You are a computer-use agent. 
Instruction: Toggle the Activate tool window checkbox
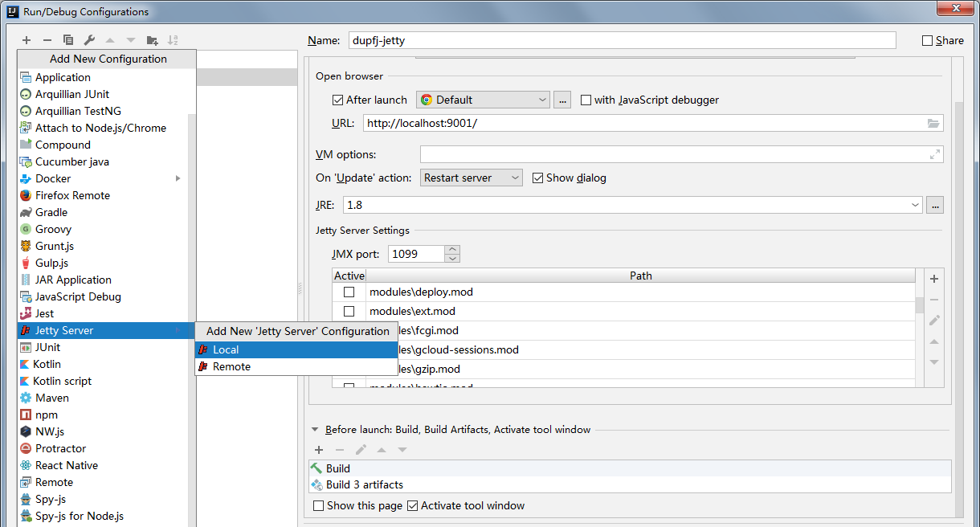pos(413,505)
